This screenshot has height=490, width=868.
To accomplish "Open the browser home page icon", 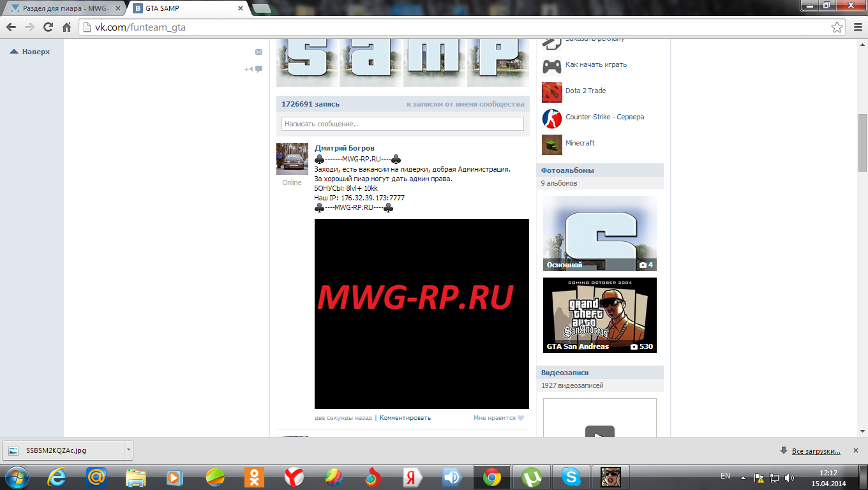I will [66, 27].
